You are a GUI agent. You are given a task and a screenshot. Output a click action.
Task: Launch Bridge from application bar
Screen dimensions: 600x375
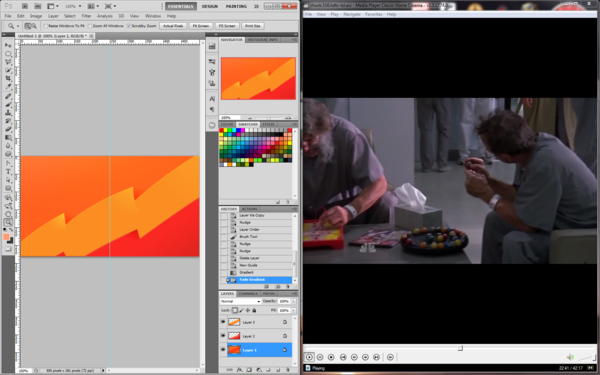(25, 6)
